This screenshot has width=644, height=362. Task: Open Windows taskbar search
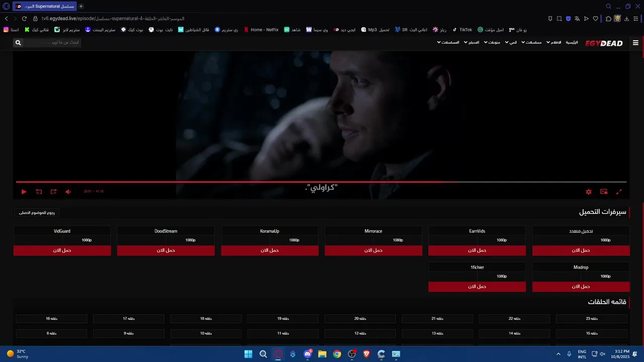[263, 354]
